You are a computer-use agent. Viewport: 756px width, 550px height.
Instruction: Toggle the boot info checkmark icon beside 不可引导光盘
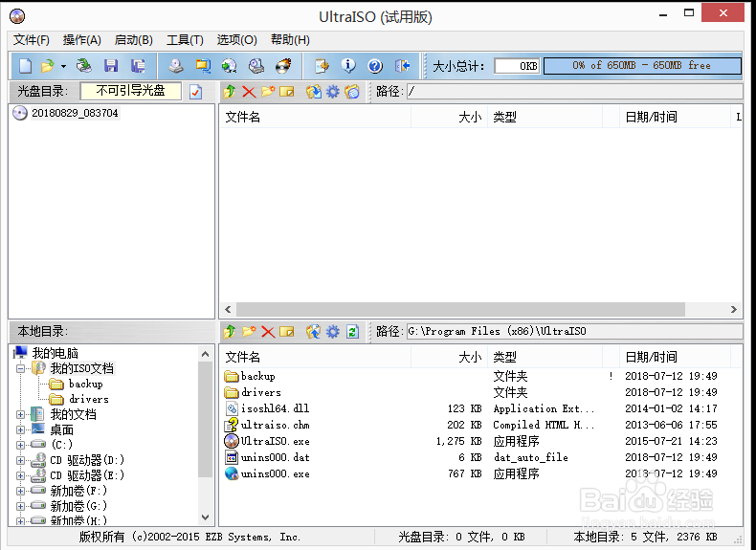coord(196,92)
